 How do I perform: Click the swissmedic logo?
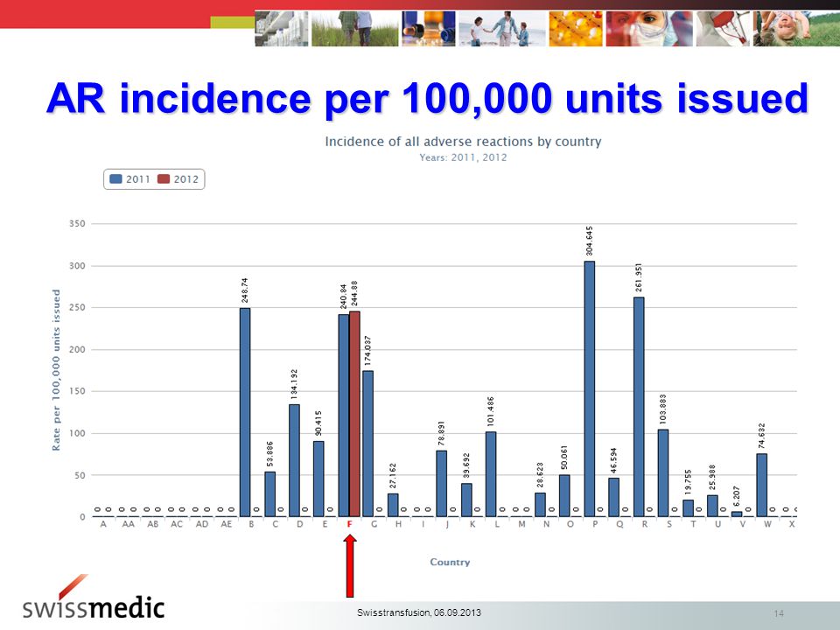94,598
